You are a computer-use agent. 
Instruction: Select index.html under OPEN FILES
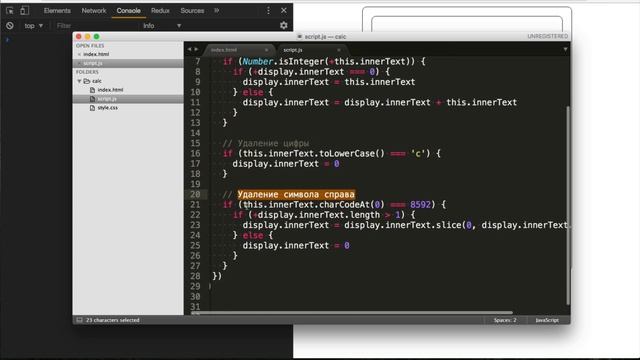point(96,54)
